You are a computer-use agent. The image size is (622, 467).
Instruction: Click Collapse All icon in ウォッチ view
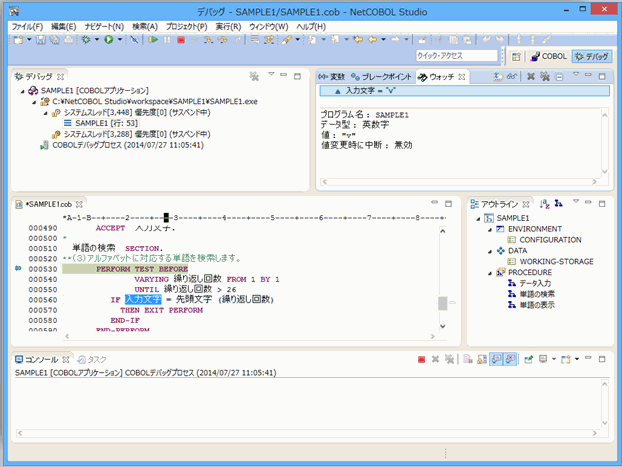pyautogui.click(x=559, y=77)
